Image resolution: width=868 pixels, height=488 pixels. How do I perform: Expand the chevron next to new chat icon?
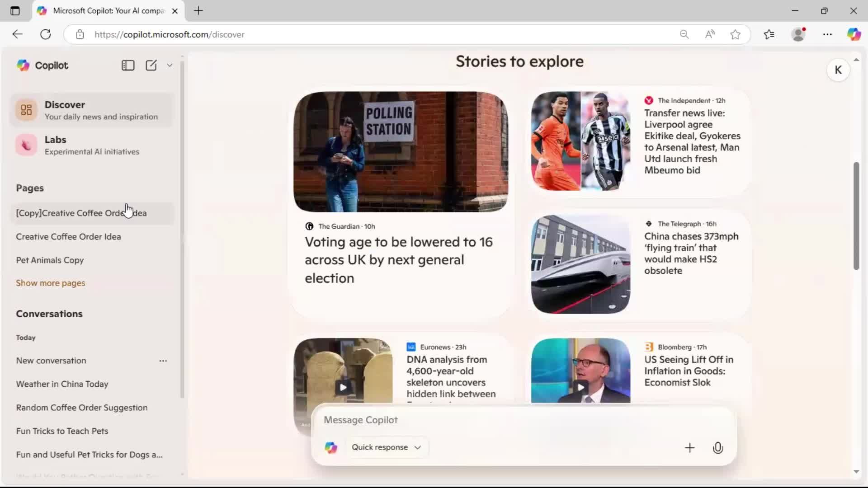coord(170,66)
